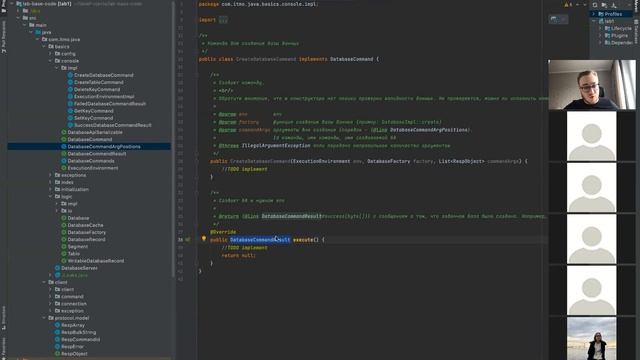
Task: Click the project tree vertical scrollbar
Action: point(173,139)
